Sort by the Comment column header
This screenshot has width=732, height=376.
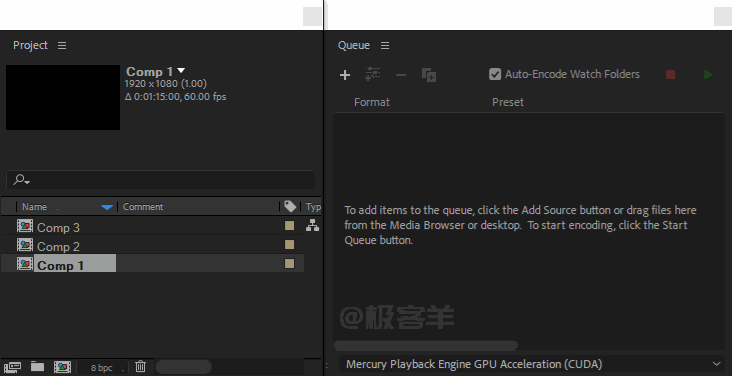[x=143, y=207]
